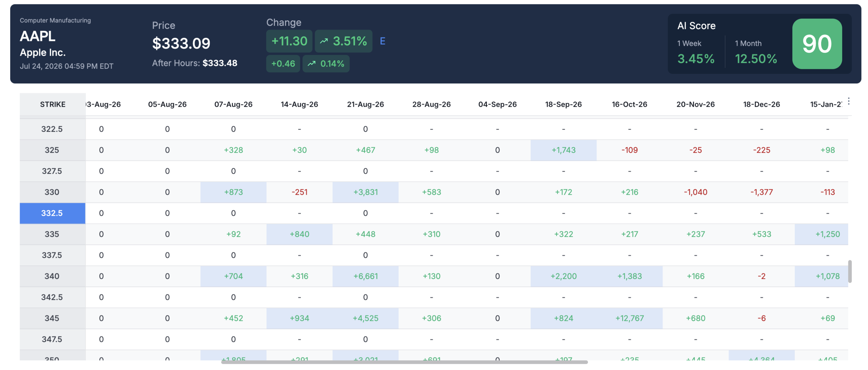This screenshot has width=868, height=370.
Task: Click the +0.46 after-hours change badge
Action: [x=283, y=63]
